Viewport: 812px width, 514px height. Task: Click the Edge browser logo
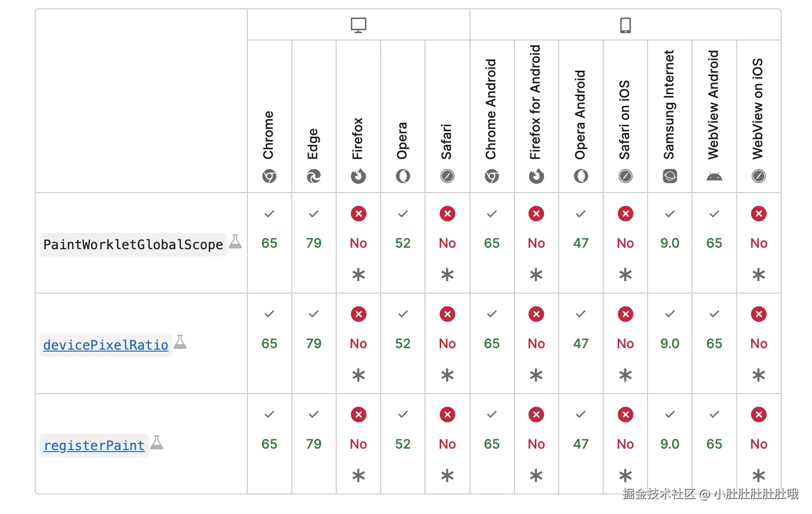click(x=314, y=176)
